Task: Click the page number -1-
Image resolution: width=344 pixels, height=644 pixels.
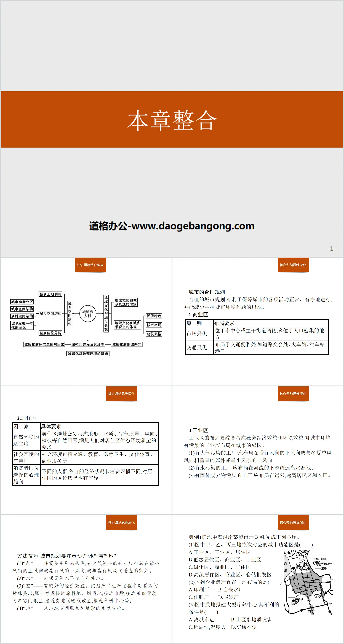Action: [x=332, y=249]
